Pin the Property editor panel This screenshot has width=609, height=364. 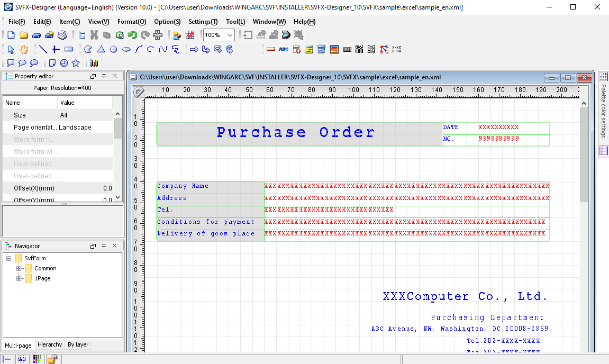pyautogui.click(x=104, y=76)
